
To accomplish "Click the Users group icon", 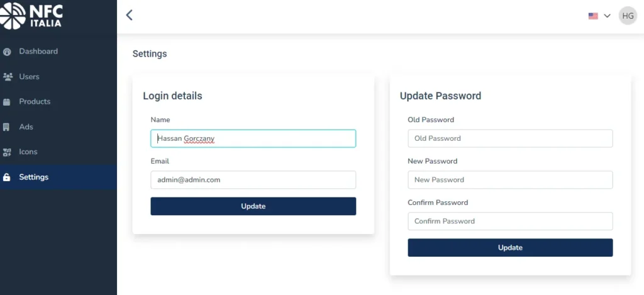I will [8, 77].
